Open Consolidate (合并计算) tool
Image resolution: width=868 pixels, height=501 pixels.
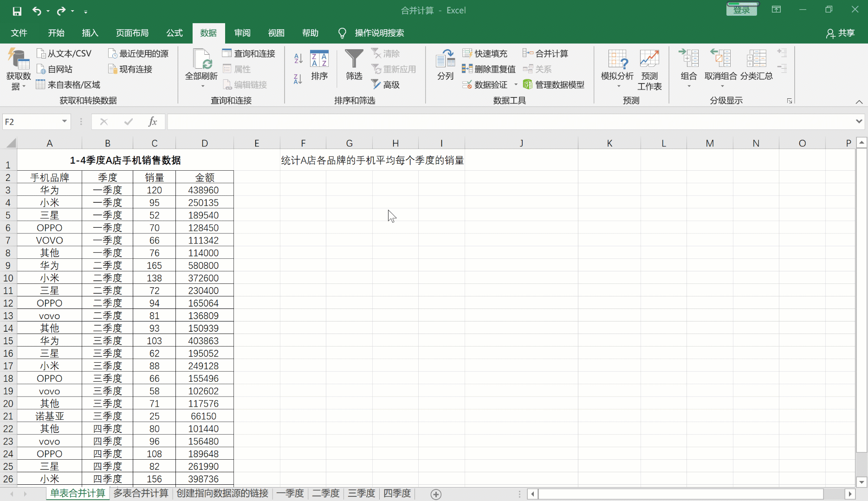[545, 53]
